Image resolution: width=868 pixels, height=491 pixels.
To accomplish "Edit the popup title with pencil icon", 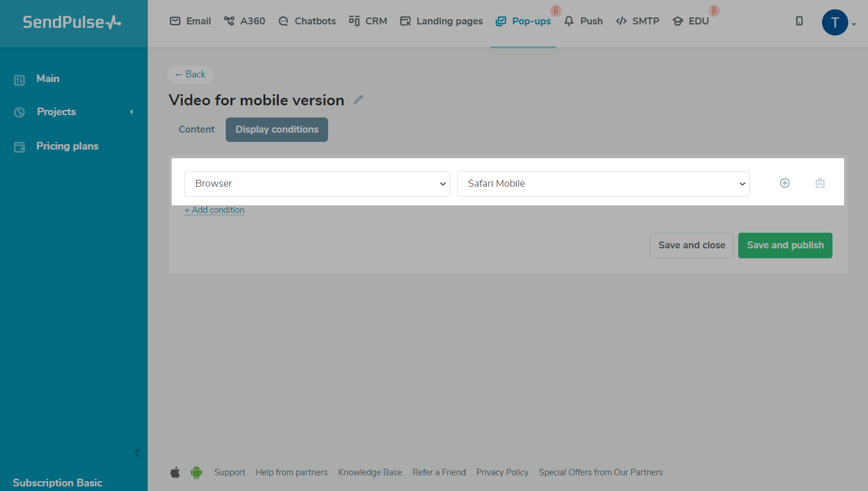I will [358, 99].
